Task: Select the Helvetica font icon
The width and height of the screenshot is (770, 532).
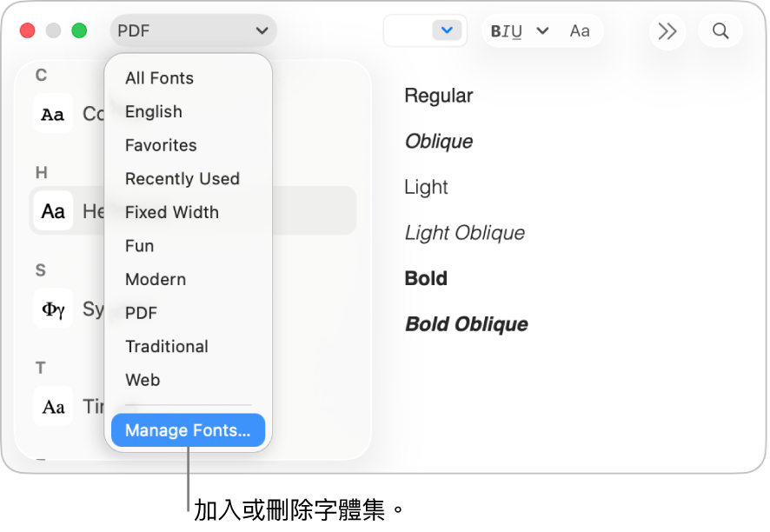Action: (x=53, y=211)
